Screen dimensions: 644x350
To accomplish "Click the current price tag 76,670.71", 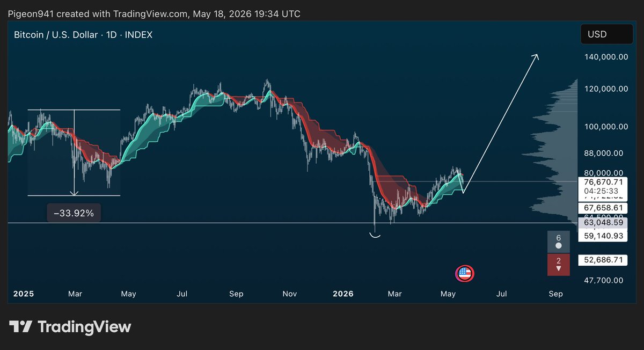I will pyautogui.click(x=603, y=182).
